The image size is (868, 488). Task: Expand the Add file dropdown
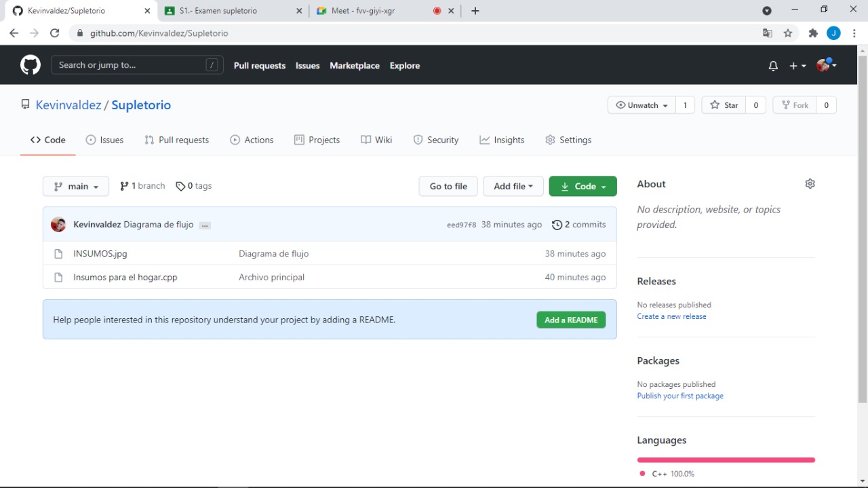513,186
